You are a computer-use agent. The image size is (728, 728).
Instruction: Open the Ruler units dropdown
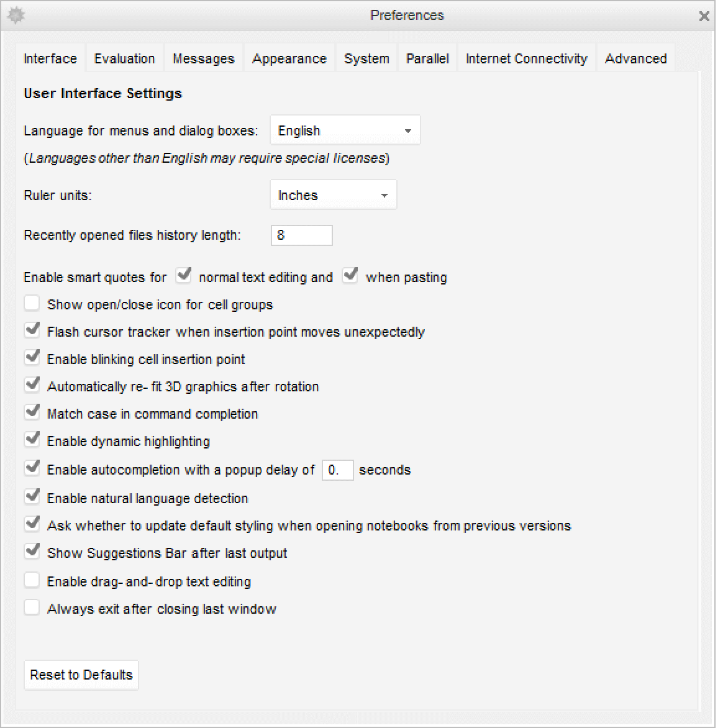pos(333,195)
